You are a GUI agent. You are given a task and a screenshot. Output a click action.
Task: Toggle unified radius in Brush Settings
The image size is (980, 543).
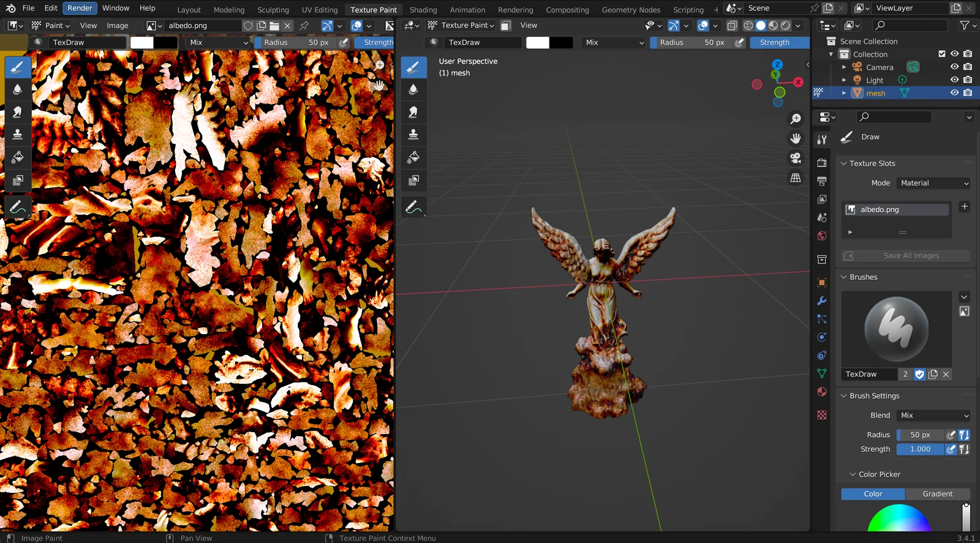(x=964, y=435)
